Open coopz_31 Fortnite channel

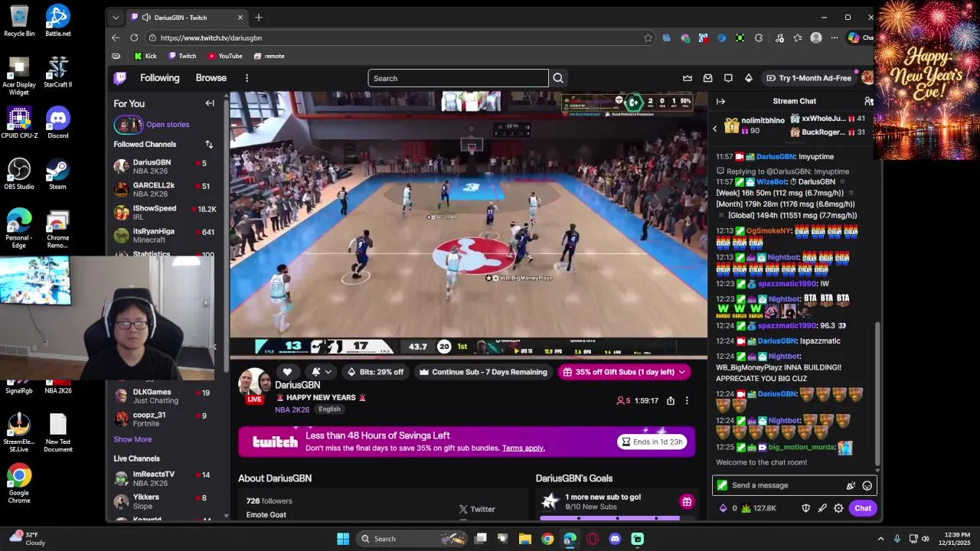pos(165,419)
